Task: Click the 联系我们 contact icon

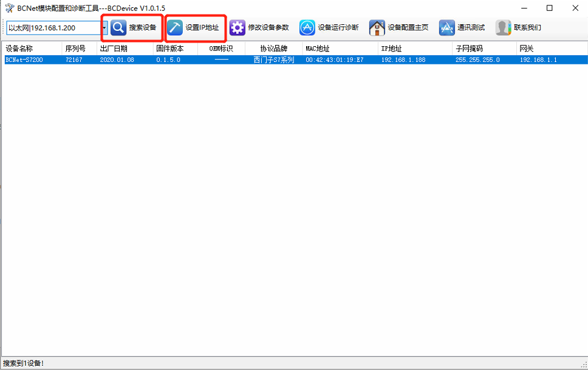Action: coord(503,28)
